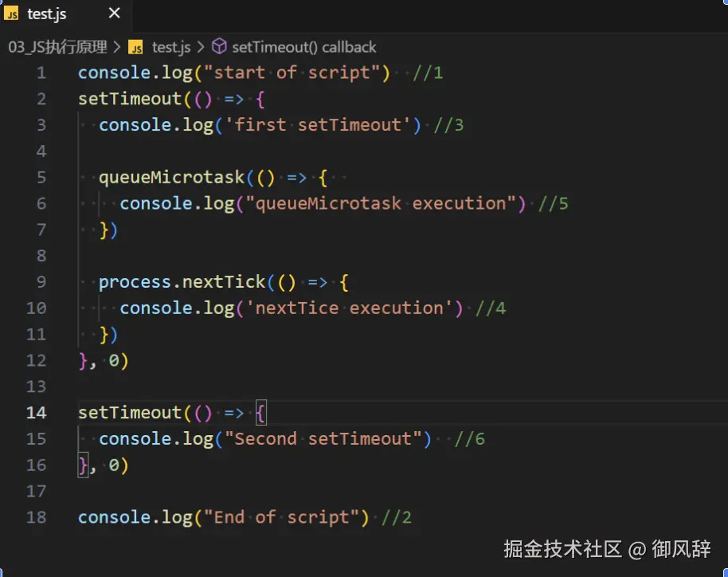The image size is (728, 577).
Task: Click process.nextTick on line 9
Action: click(x=182, y=281)
